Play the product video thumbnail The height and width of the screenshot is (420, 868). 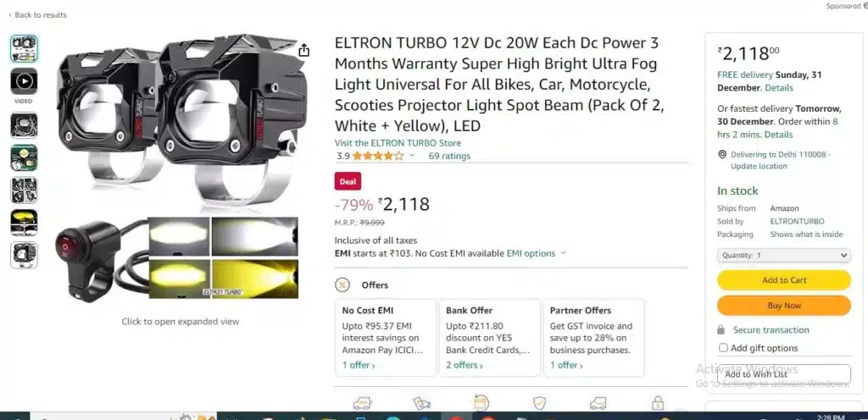24,81
